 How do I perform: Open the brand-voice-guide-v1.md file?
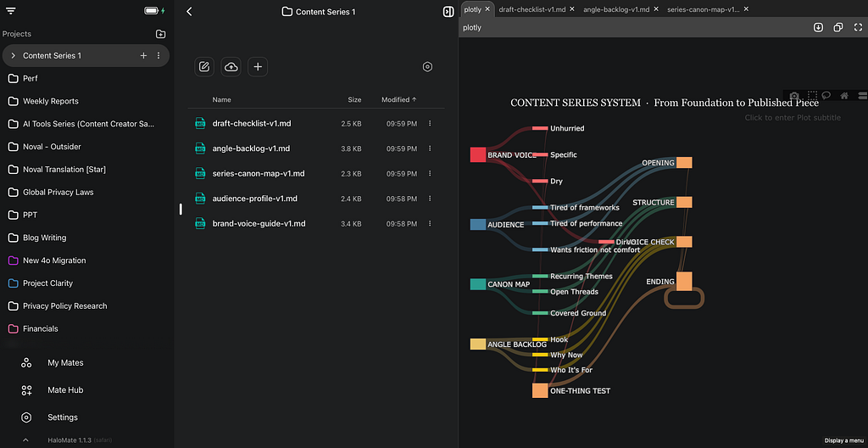259,223
